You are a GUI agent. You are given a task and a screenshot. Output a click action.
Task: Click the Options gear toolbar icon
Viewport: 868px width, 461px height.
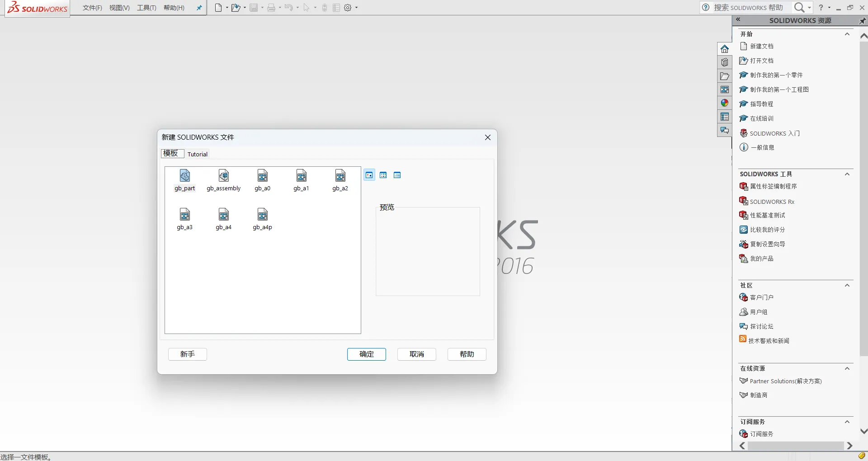(x=348, y=8)
